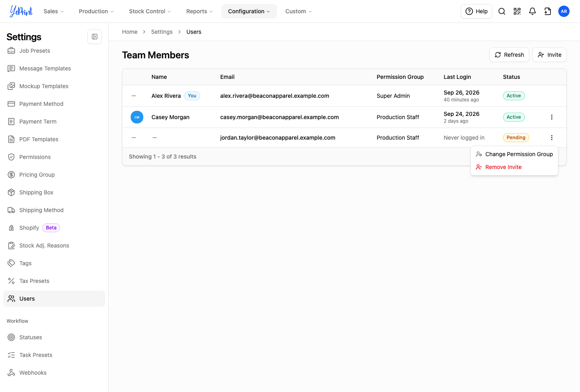Open row actions for Casey Morgan
Screen dimensions: 580x392
coord(552,117)
